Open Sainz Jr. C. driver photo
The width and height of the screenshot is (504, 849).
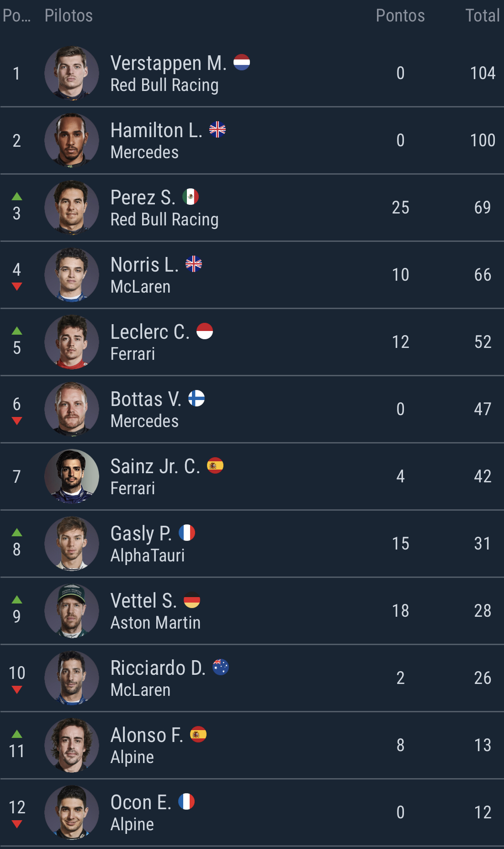point(72,476)
